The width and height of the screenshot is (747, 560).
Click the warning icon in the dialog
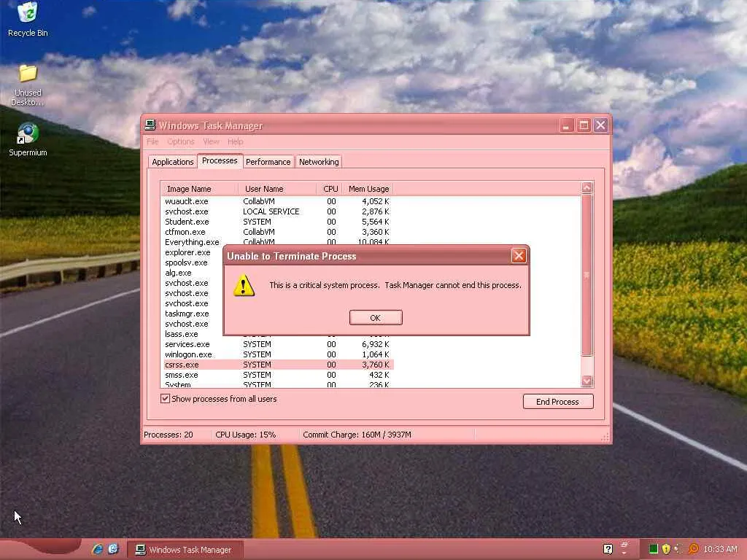coord(244,285)
